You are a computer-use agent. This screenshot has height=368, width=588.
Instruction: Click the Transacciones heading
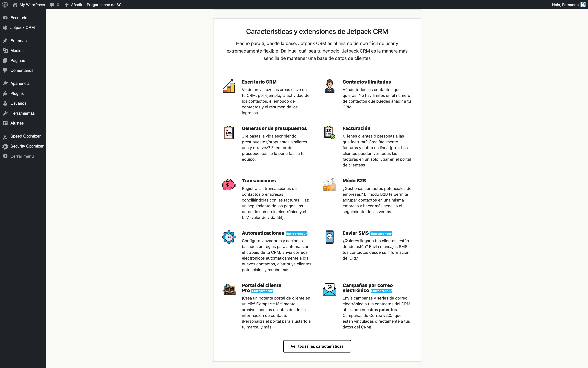click(259, 181)
